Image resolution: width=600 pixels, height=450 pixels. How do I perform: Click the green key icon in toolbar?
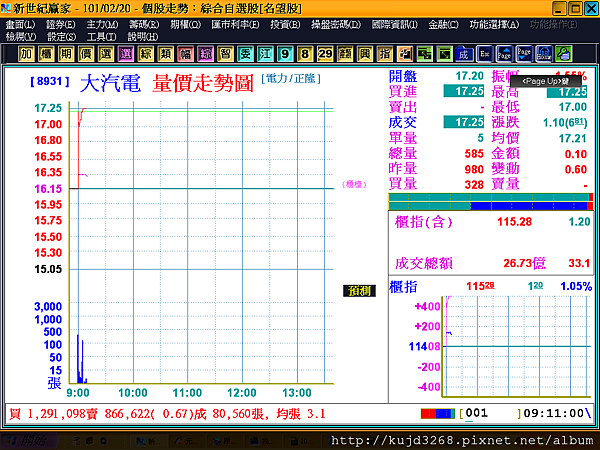coord(564,54)
